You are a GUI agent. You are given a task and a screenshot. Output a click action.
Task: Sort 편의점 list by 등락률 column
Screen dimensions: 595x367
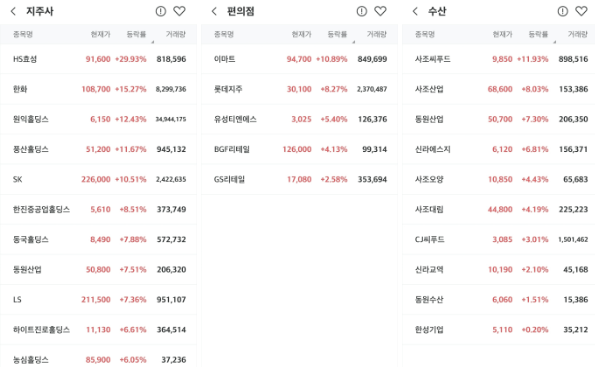point(337,35)
